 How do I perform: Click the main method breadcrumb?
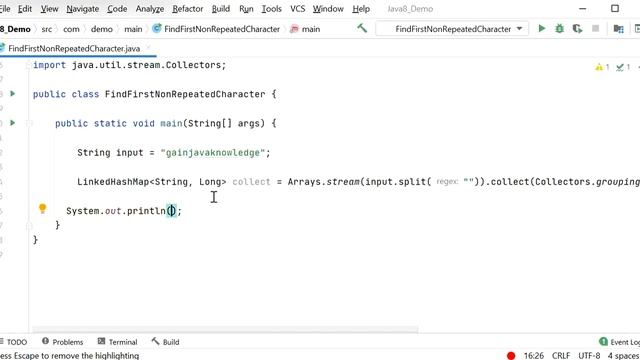(305, 29)
